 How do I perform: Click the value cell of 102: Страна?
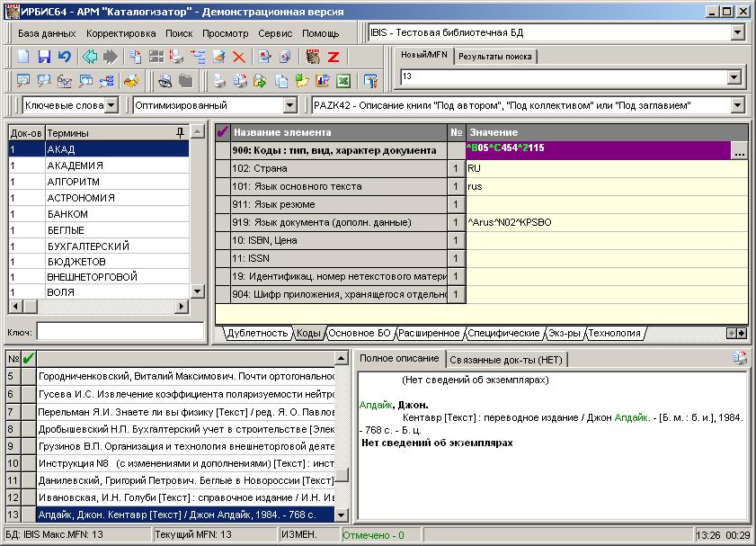point(607,168)
